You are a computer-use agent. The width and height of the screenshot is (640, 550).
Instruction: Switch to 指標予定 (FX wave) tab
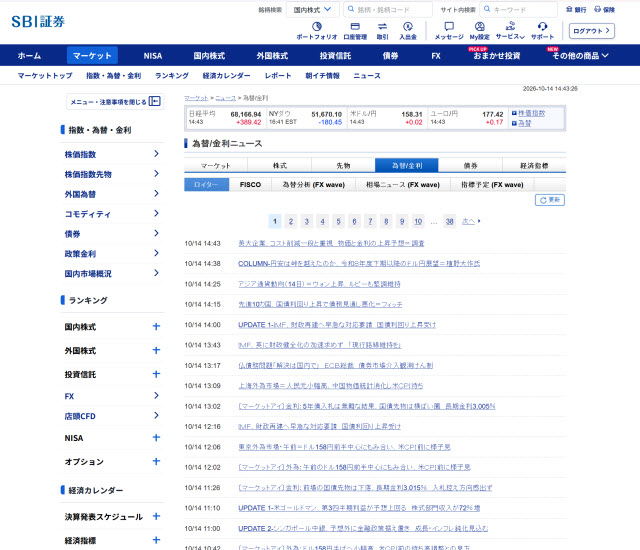(492, 184)
